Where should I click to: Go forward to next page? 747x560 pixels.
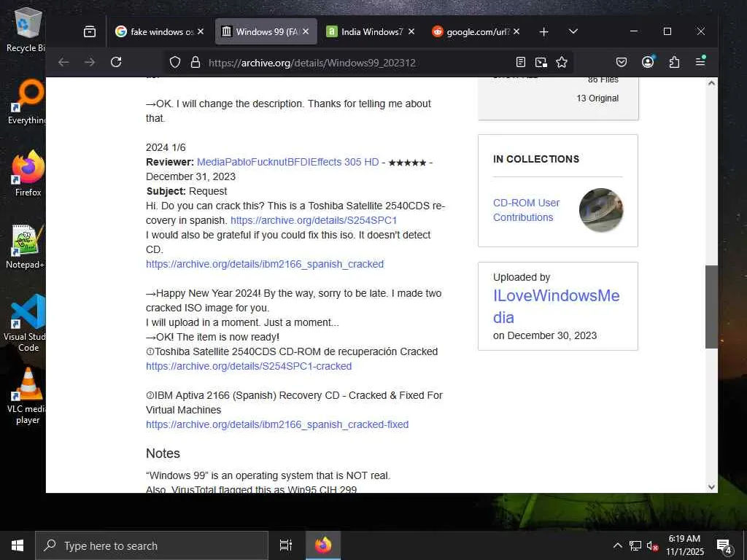coord(90,63)
